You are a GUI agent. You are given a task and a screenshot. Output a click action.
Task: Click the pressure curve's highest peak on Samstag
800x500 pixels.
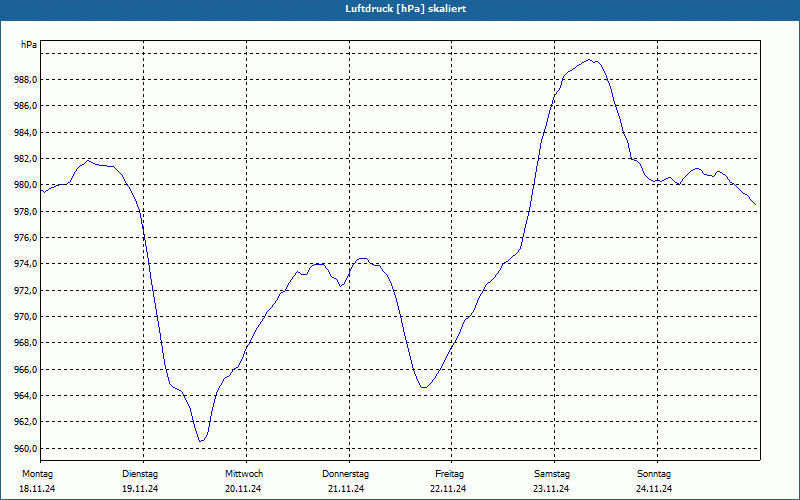click(589, 60)
